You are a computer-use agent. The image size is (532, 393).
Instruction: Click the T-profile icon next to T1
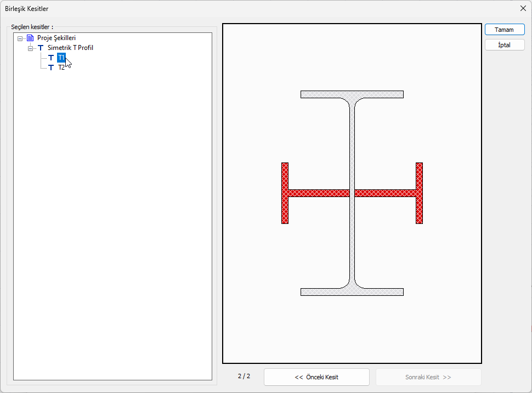51,58
